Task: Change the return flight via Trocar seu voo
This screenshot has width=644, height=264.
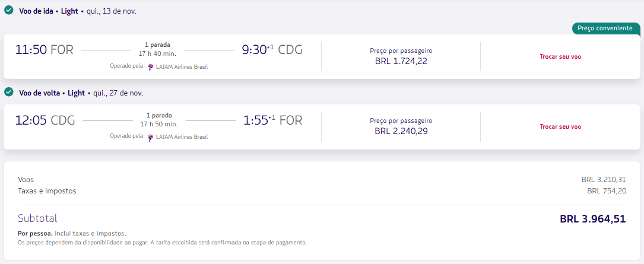Action: point(560,126)
